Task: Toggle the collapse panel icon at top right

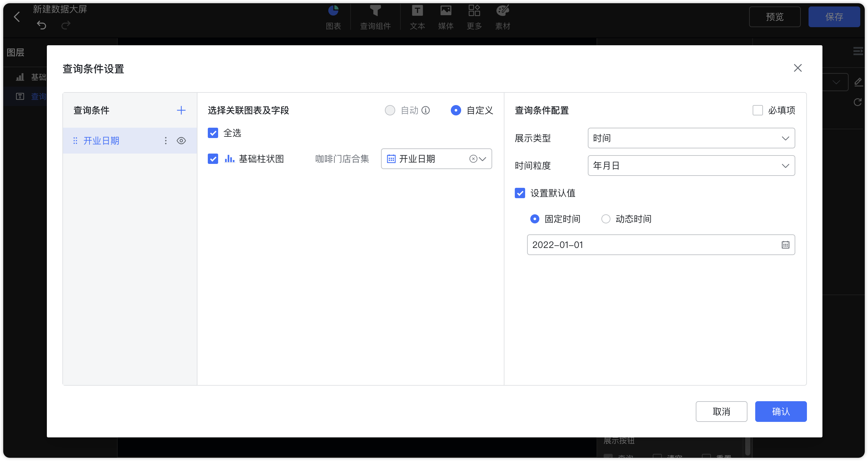Action: pos(858,51)
